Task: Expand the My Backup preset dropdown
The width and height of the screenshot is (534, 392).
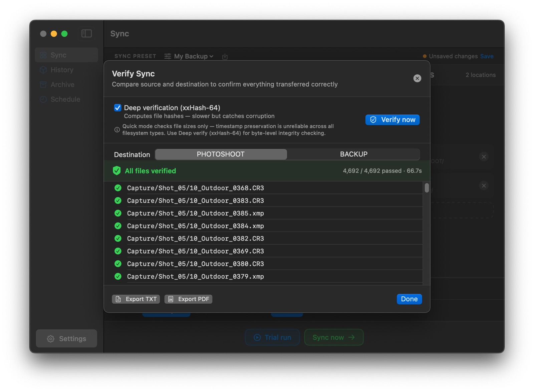Action: click(x=189, y=56)
